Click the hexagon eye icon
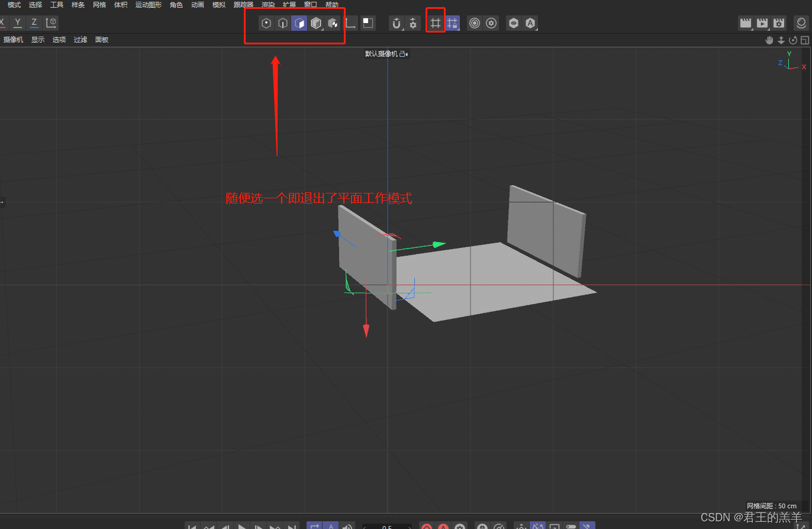The image size is (812, 529). [514, 24]
